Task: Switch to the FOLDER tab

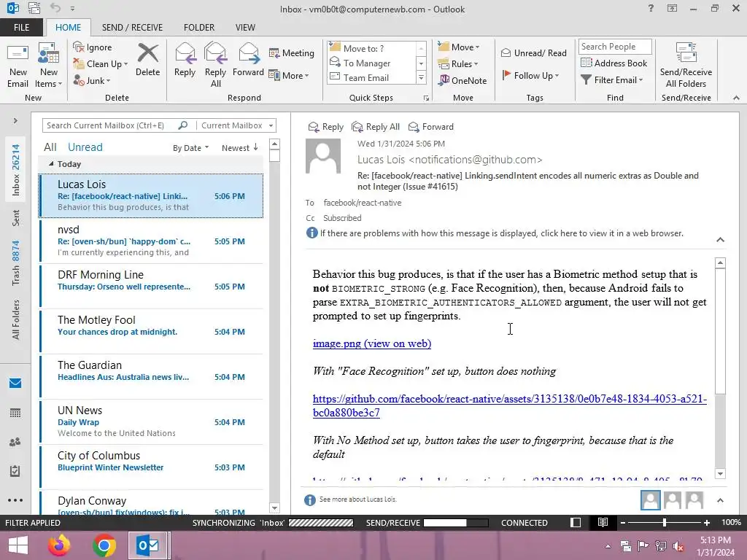Action: (x=199, y=27)
